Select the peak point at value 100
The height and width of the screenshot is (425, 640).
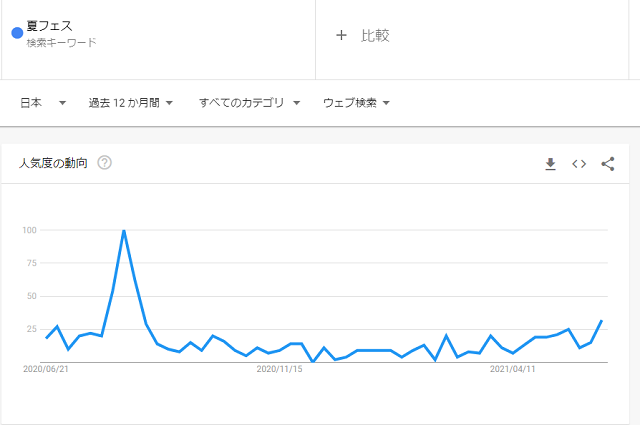click(x=124, y=231)
